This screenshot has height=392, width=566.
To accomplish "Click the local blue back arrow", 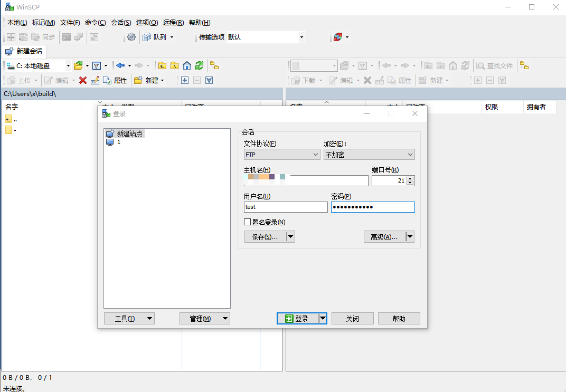I will (120, 65).
